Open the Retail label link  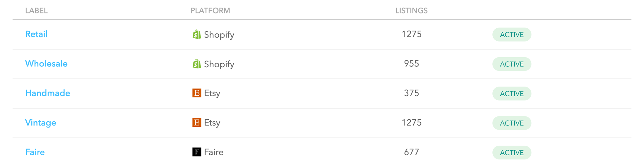click(36, 34)
